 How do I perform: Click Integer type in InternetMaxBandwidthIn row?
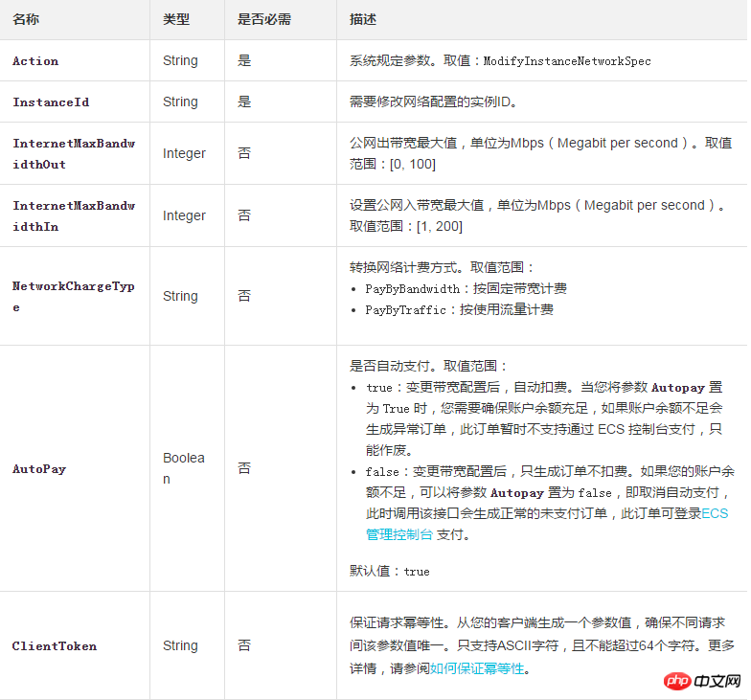tap(184, 216)
